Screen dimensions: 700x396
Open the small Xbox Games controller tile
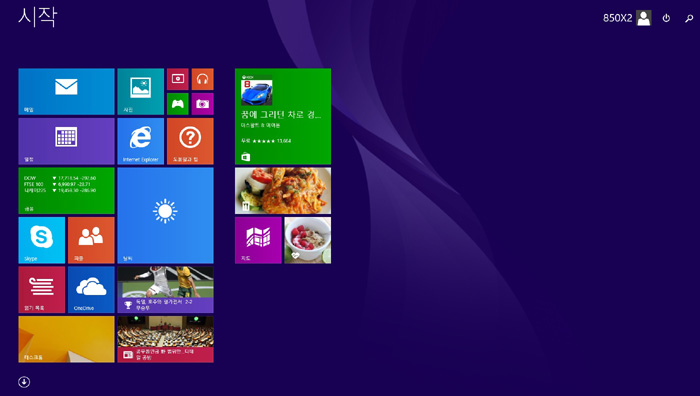pyautogui.click(x=178, y=104)
